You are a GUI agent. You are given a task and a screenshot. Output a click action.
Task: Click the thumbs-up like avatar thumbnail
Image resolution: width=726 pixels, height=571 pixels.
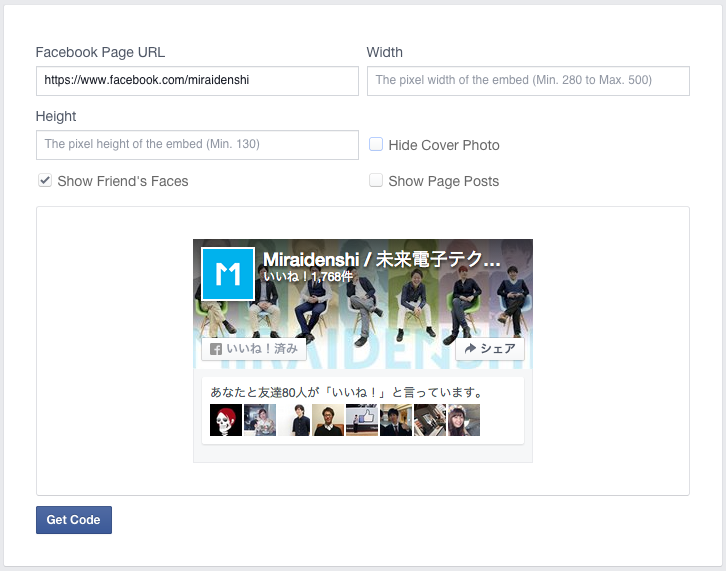coord(362,420)
